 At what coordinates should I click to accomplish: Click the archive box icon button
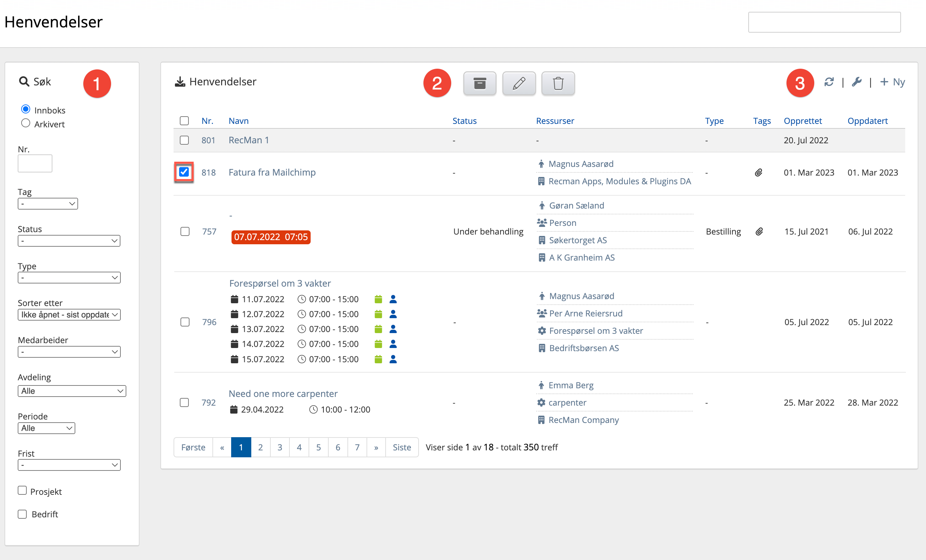pos(480,83)
